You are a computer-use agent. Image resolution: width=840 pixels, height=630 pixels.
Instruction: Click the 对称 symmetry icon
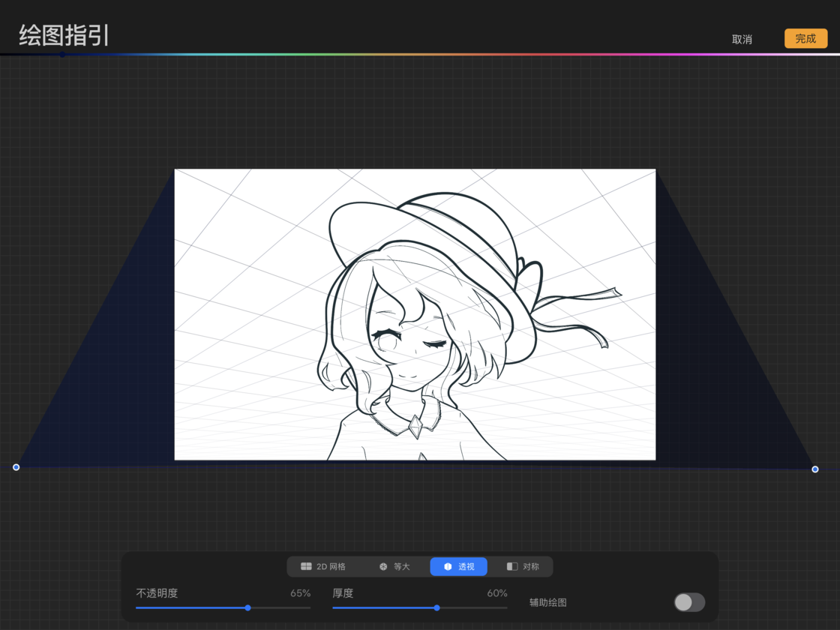click(x=512, y=566)
